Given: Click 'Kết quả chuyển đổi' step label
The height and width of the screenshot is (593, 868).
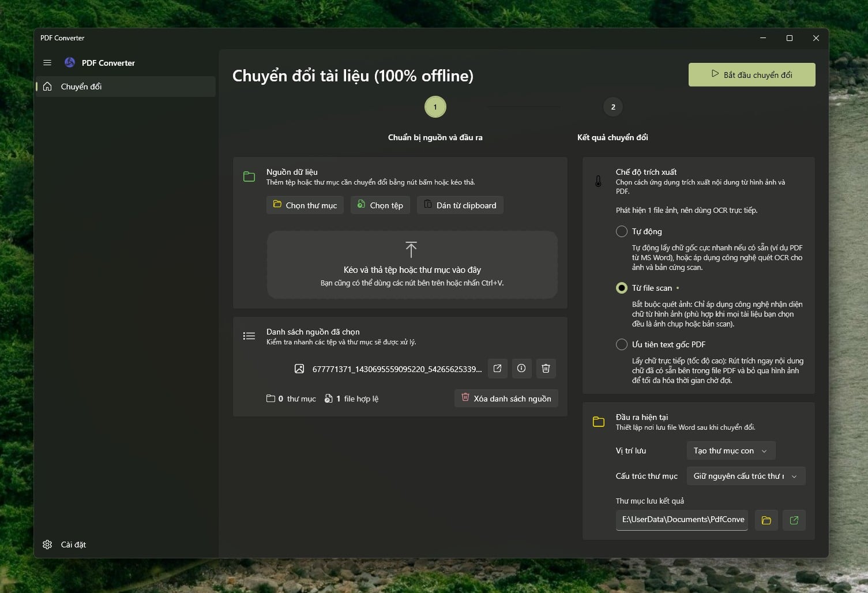Looking at the screenshot, I should click(613, 137).
